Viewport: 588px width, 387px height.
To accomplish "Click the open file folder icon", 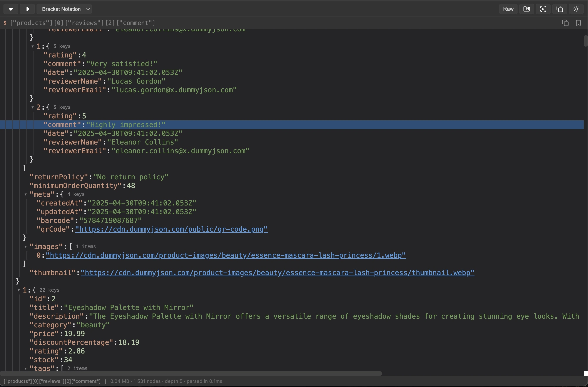I will [526, 9].
